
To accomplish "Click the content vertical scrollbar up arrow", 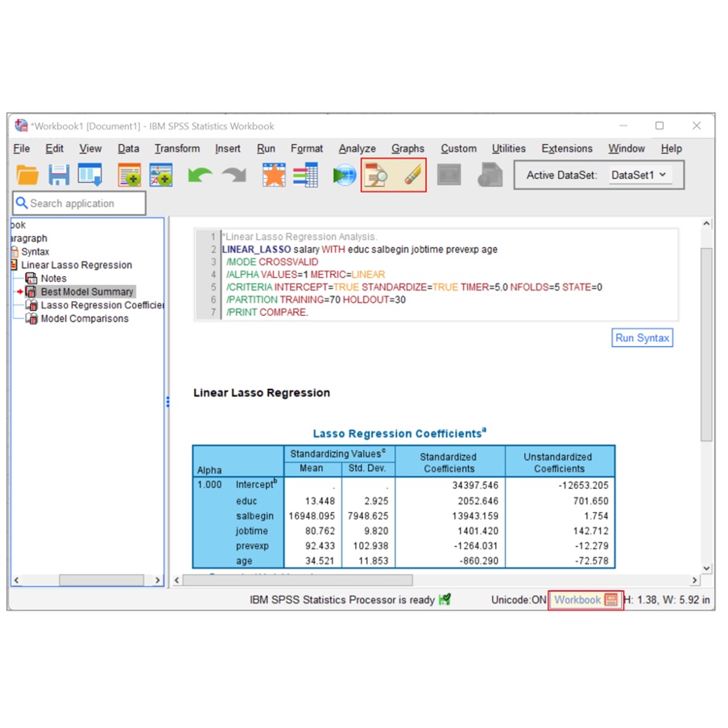I will click(x=706, y=223).
